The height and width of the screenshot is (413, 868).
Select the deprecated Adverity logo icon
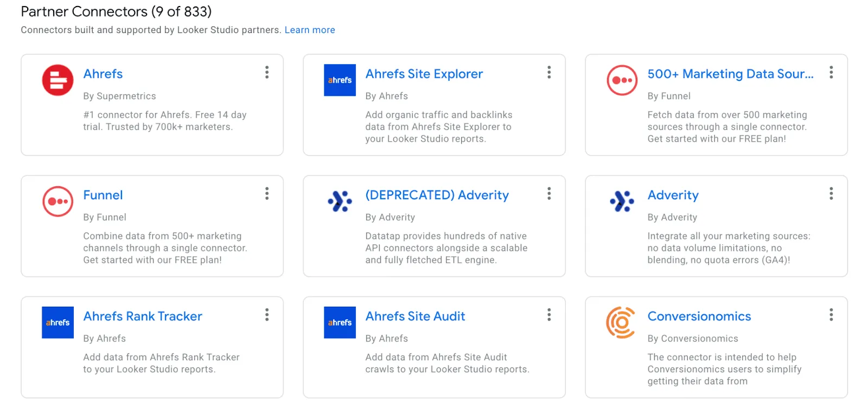(x=340, y=201)
